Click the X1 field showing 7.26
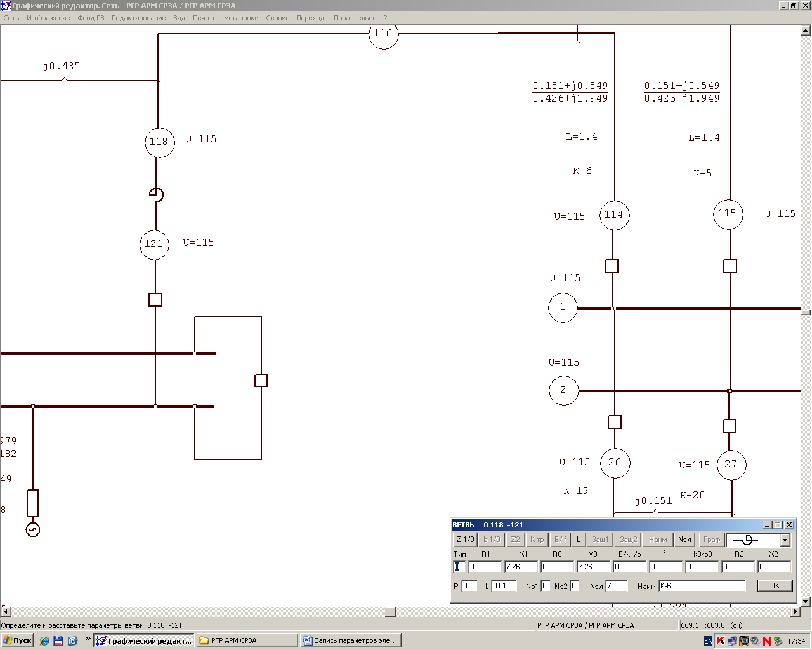This screenshot has width=812, height=650. (521, 567)
